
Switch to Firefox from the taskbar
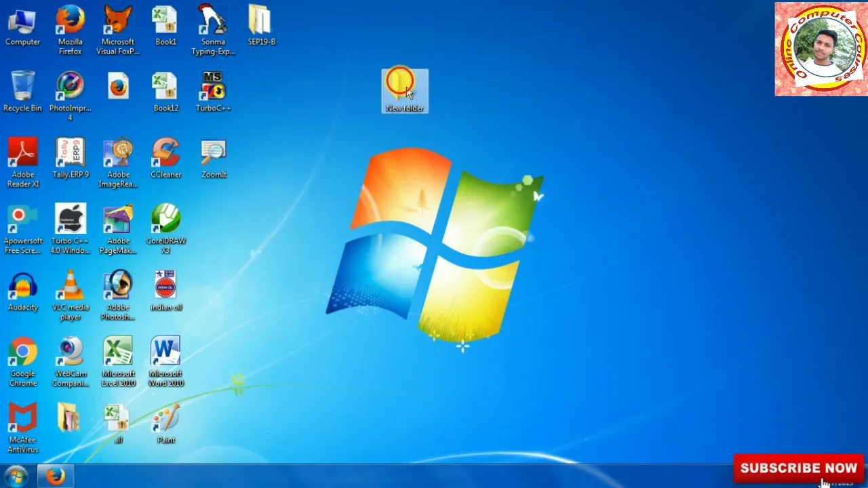56,476
